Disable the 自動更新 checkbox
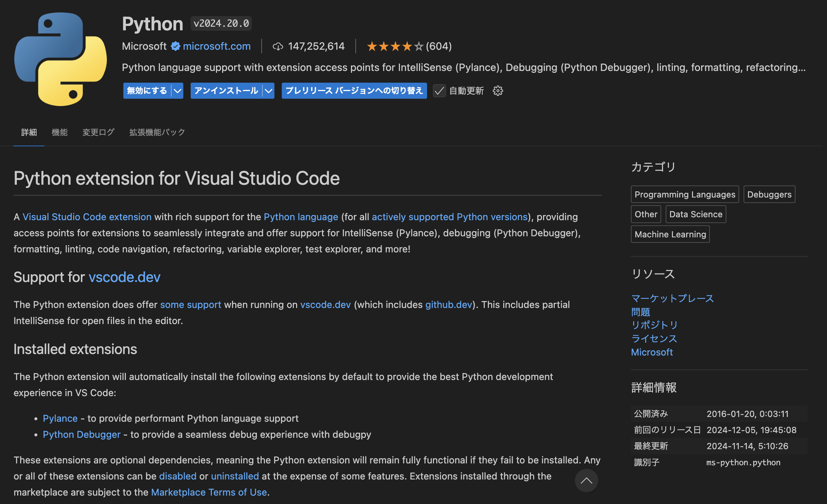The width and height of the screenshot is (827, 504). 439,91
